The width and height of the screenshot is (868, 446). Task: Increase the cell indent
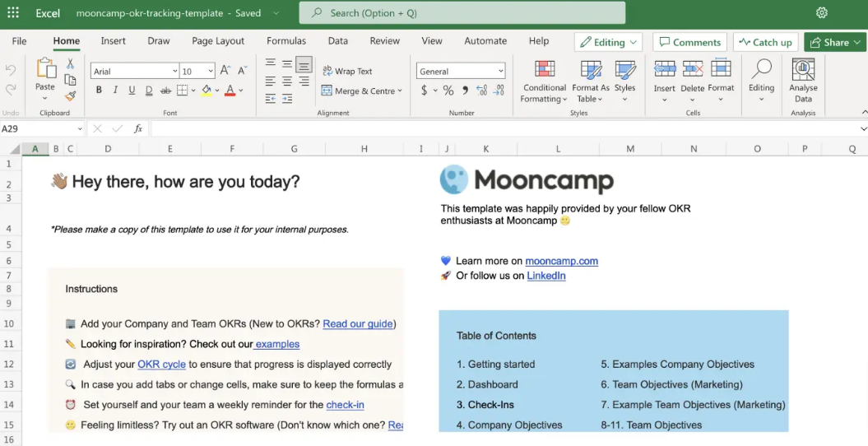[x=287, y=99]
